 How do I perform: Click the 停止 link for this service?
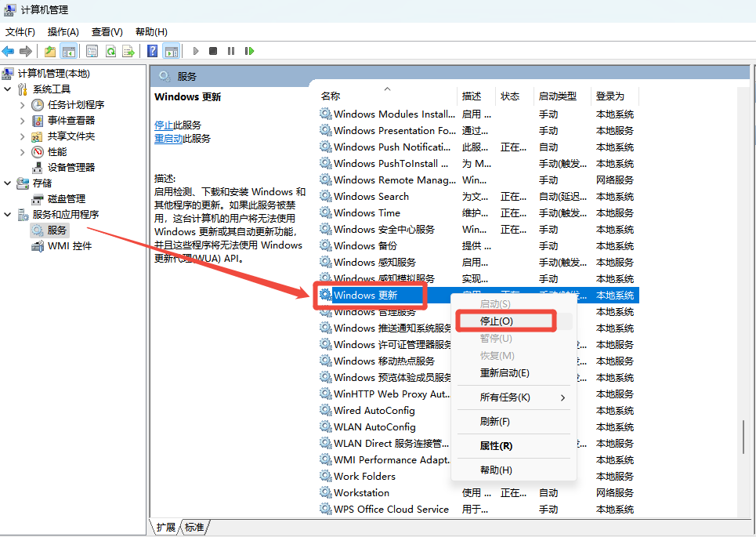click(164, 125)
